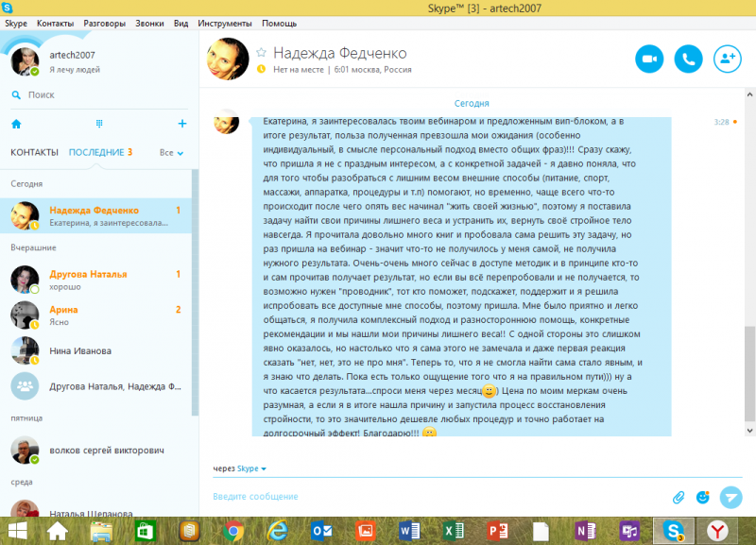Click the artech2007 profile picture
Viewport: 756px width, 545px height.
coord(25,61)
